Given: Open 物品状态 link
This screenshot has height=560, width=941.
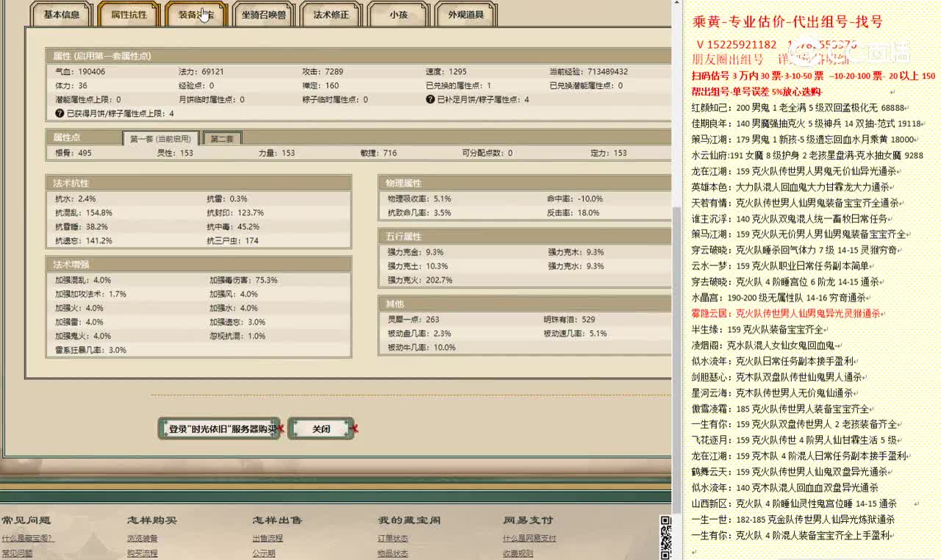Looking at the screenshot, I should [x=393, y=553].
